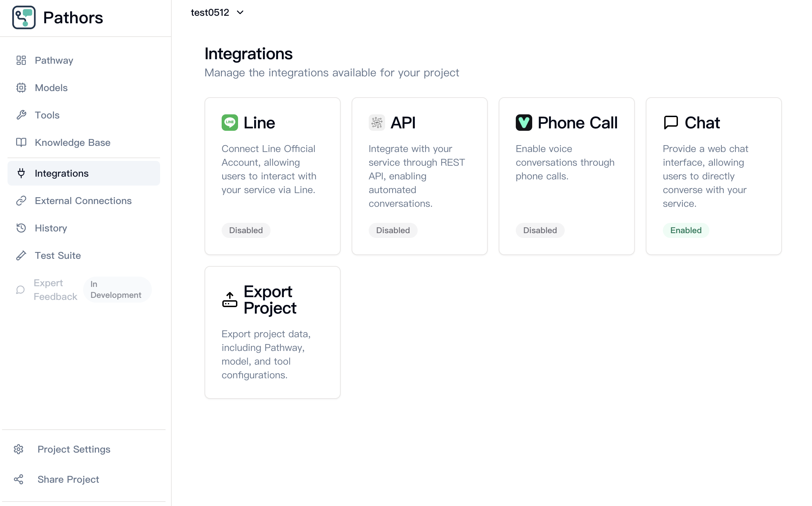Screen dimensions: 812x506
Task: Click the Tools wrench icon
Action: [21, 115]
